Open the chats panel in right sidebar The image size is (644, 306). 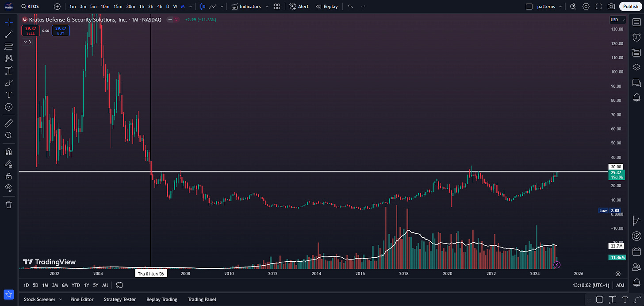pos(636,82)
